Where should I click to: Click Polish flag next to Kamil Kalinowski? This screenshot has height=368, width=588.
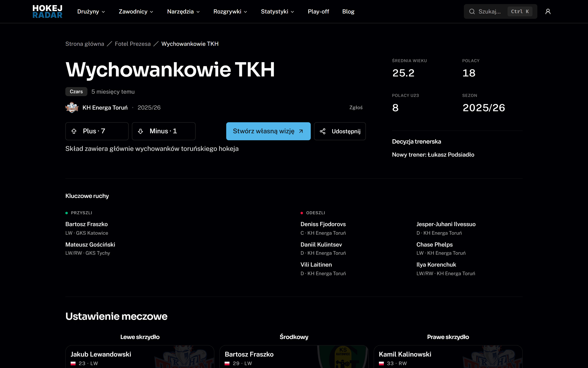click(381, 363)
